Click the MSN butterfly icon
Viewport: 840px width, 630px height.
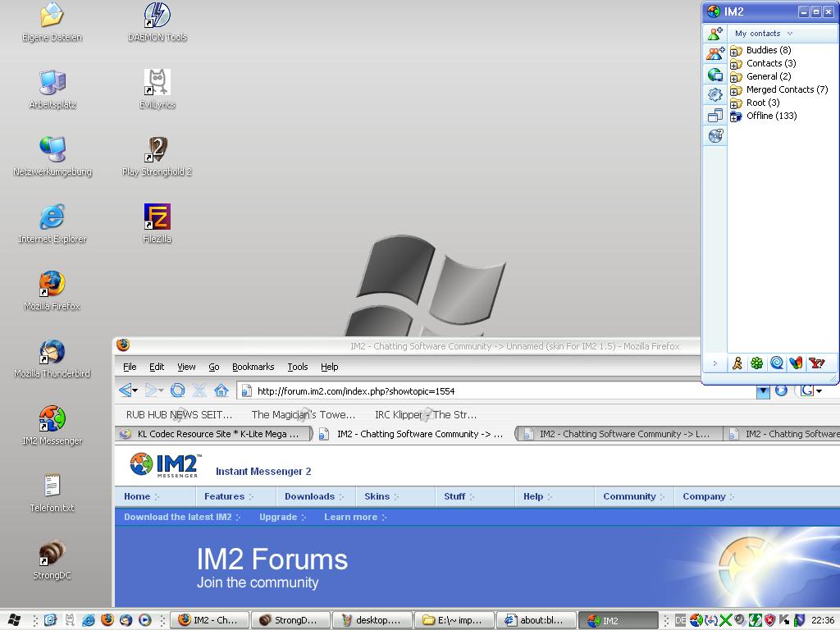point(796,363)
